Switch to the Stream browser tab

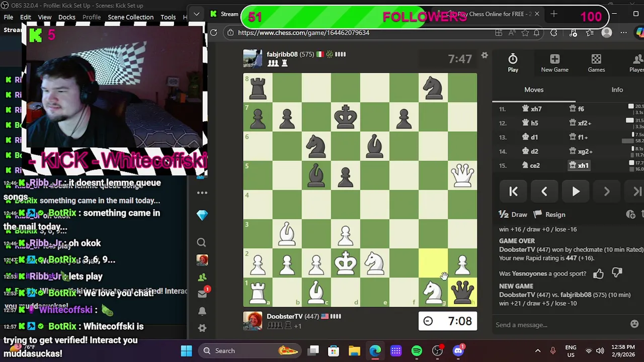tap(224, 14)
